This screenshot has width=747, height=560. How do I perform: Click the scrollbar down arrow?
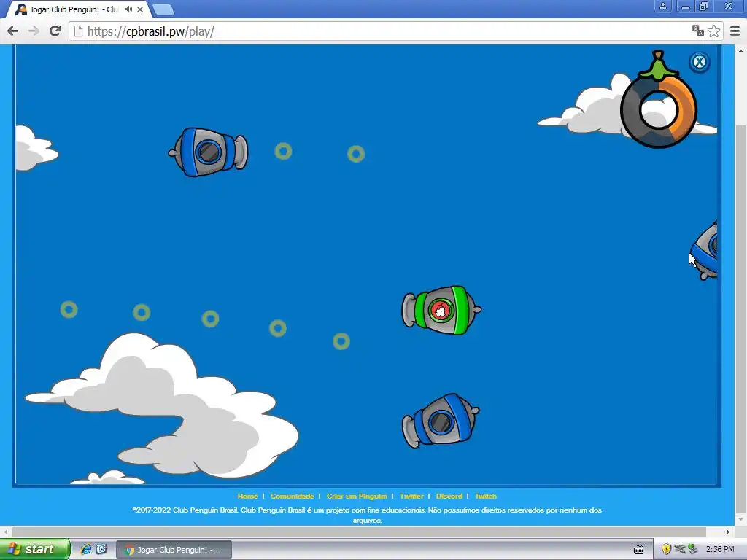pyautogui.click(x=741, y=519)
